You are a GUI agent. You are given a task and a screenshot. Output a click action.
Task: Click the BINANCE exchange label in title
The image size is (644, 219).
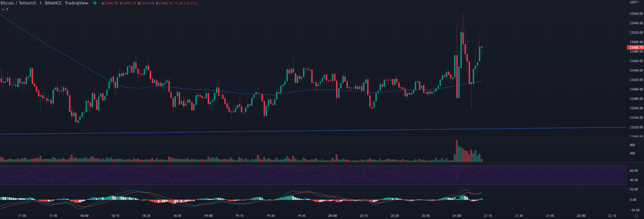pos(53,3)
